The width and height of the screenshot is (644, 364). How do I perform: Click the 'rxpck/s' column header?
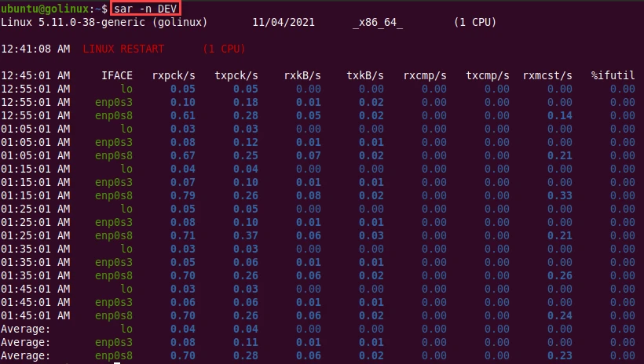pos(174,75)
